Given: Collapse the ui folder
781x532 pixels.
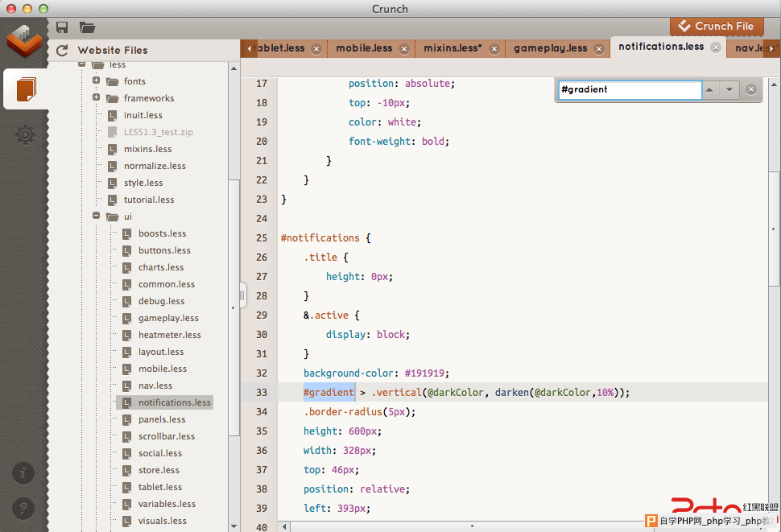Looking at the screenshot, I should tap(96, 216).
